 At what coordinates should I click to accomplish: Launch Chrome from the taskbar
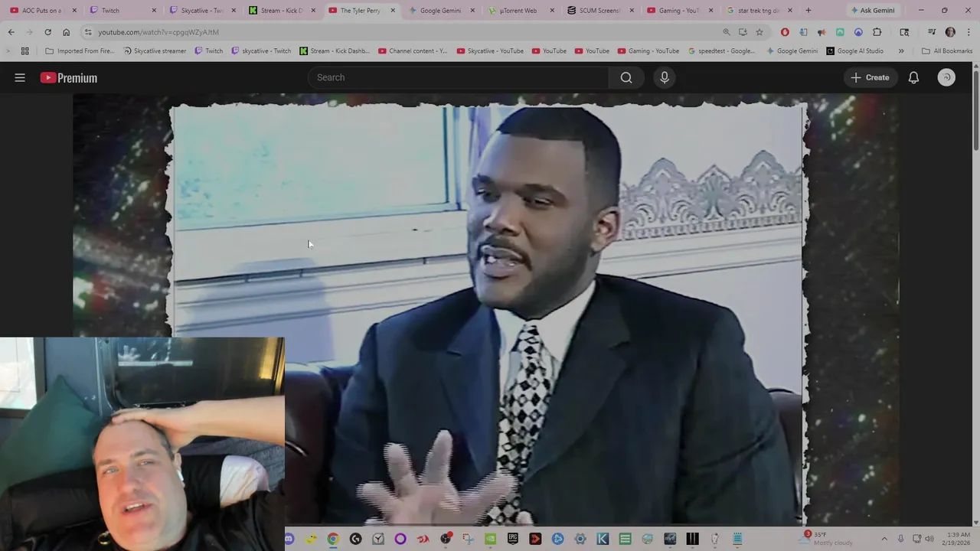333,540
